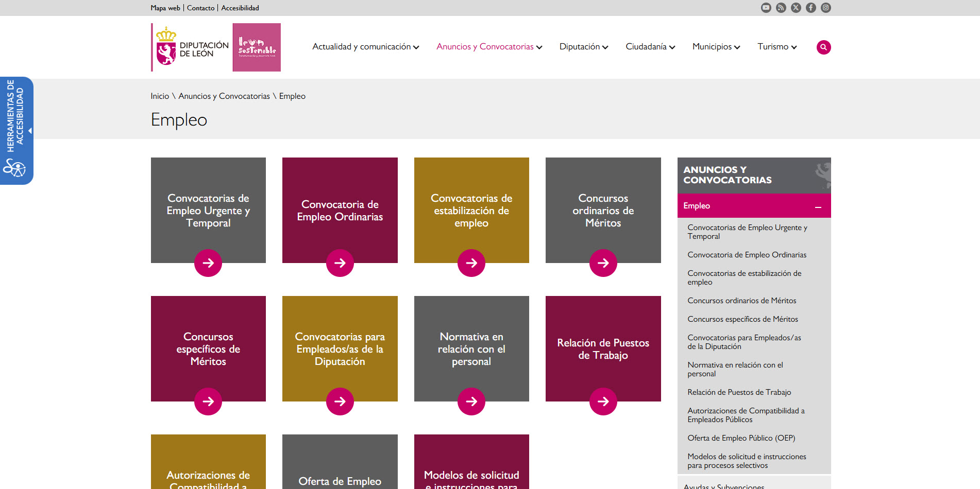Select the Relación de Puestos de Trabajo tile
Image resolution: width=980 pixels, height=489 pixels.
(603, 348)
